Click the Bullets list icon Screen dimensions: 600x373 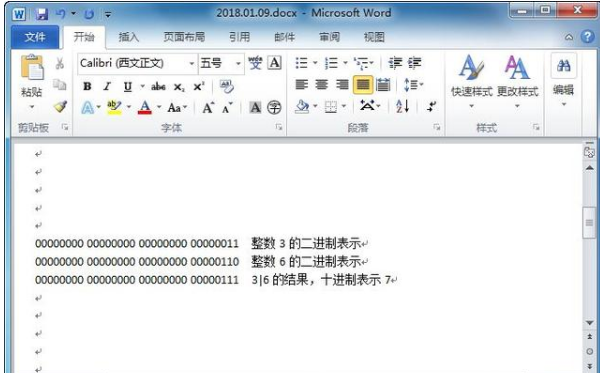point(302,63)
